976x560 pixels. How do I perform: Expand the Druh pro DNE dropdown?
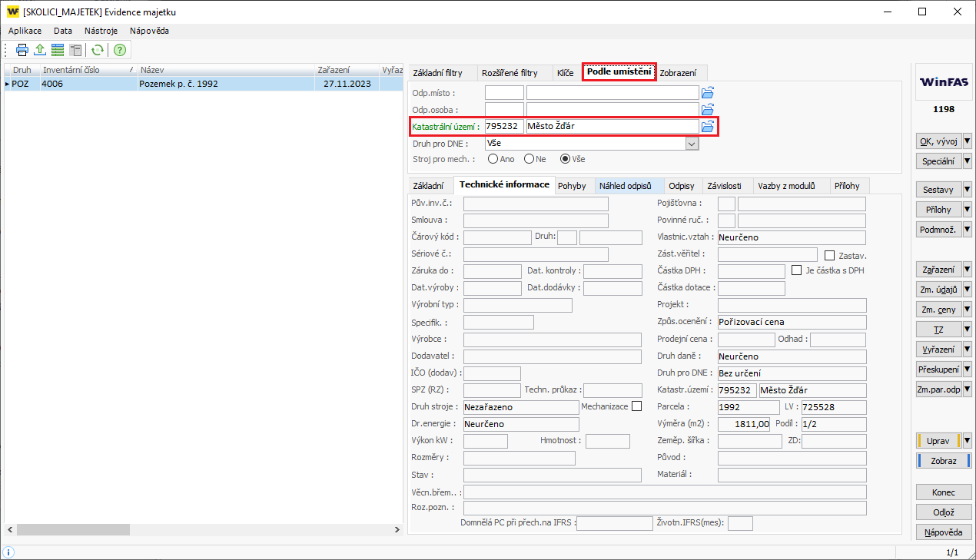[692, 144]
